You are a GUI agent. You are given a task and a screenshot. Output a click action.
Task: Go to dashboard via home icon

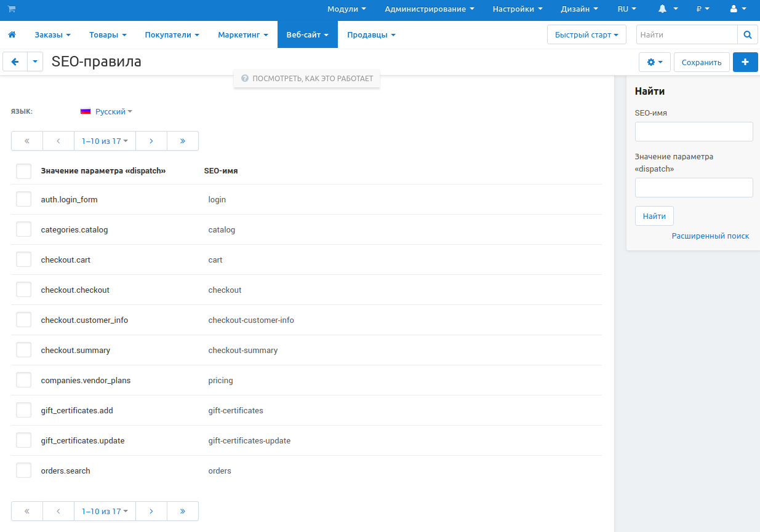pyautogui.click(x=12, y=35)
